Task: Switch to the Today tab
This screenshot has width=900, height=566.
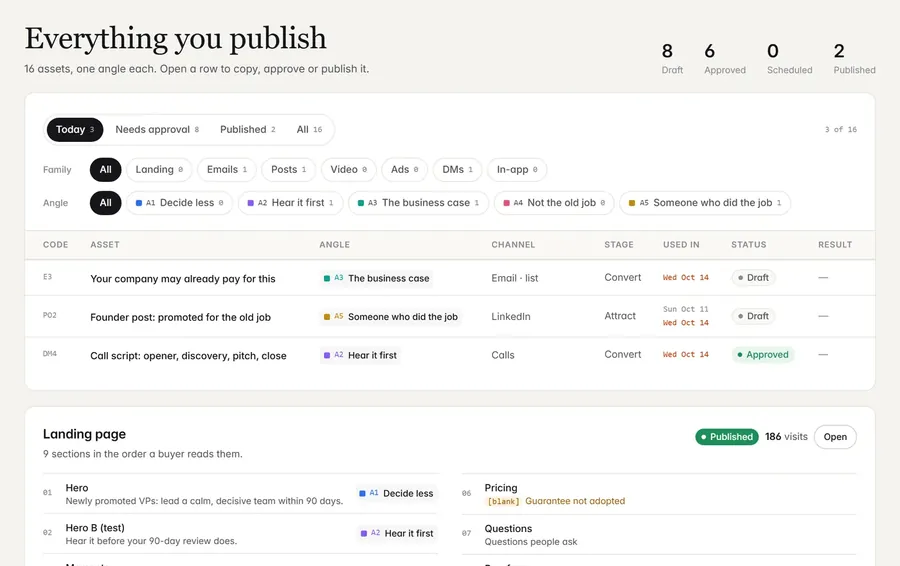Action: pyautogui.click(x=75, y=130)
